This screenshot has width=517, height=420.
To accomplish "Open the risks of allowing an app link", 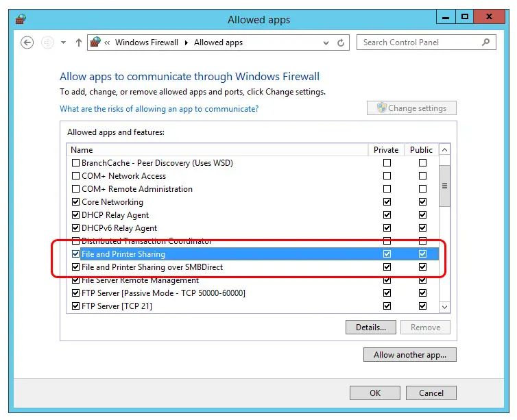I will 159,109.
